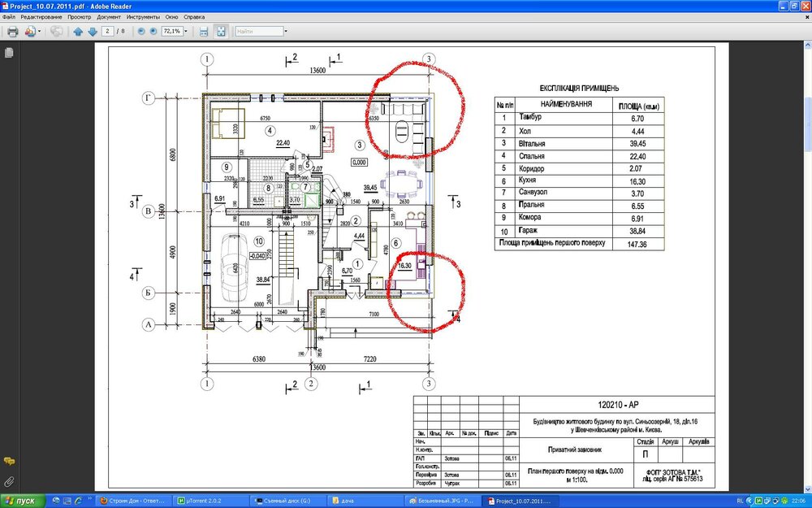Click the 72,1% zoom value field
Screen dimensions: 812x508
(172, 31)
